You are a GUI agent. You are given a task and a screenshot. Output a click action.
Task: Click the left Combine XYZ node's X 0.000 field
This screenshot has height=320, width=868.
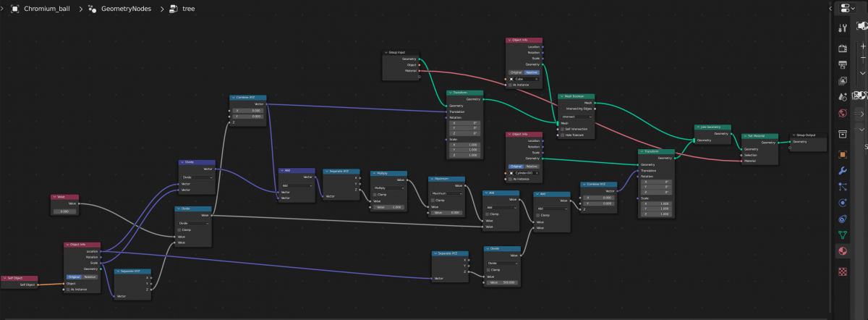click(x=248, y=110)
